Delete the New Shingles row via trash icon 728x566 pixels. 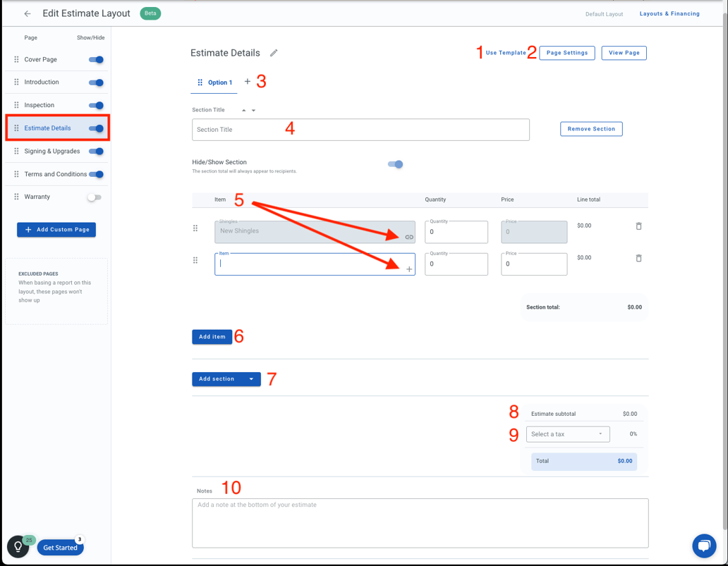coord(638,226)
